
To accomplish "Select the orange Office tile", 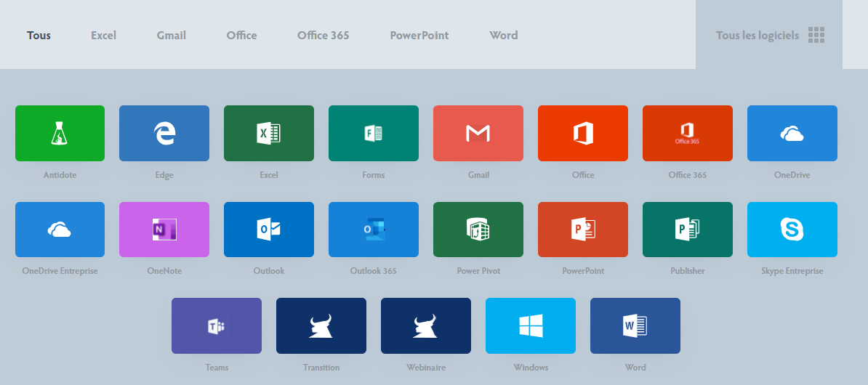I will point(583,134).
